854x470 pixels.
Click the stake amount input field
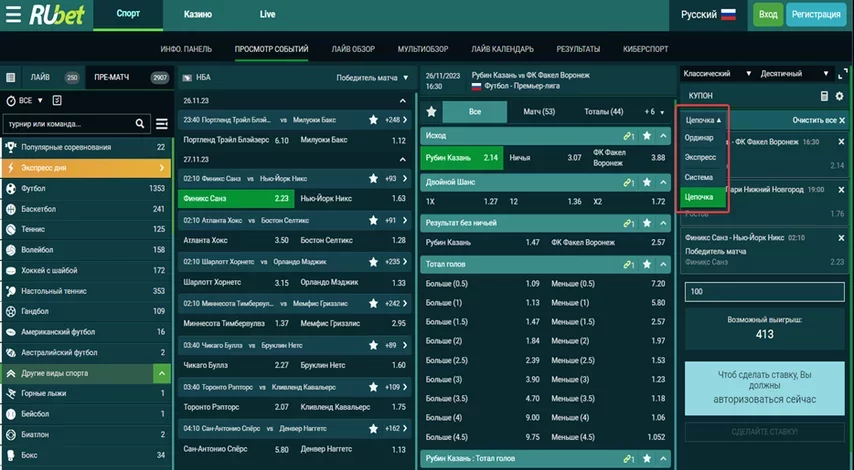coord(765,292)
